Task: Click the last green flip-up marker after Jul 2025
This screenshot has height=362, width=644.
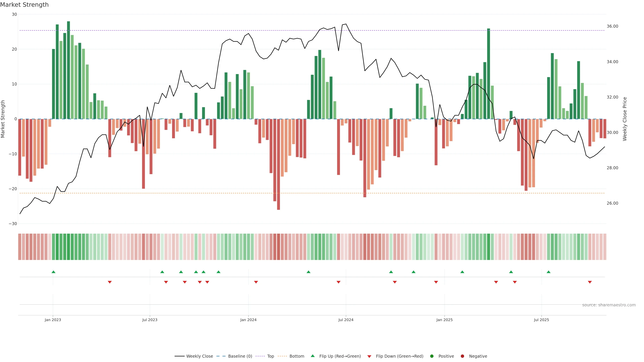Action: coord(549,272)
